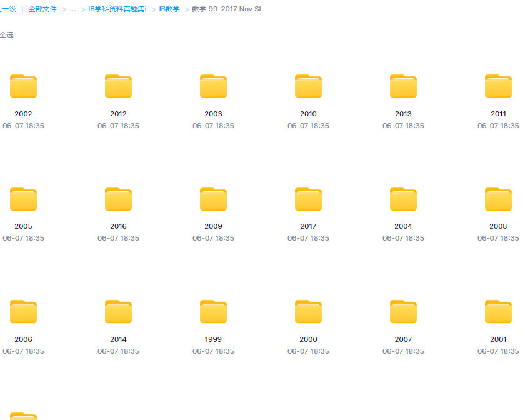Click the date under folder 2002
The height and width of the screenshot is (420, 523).
(x=23, y=126)
